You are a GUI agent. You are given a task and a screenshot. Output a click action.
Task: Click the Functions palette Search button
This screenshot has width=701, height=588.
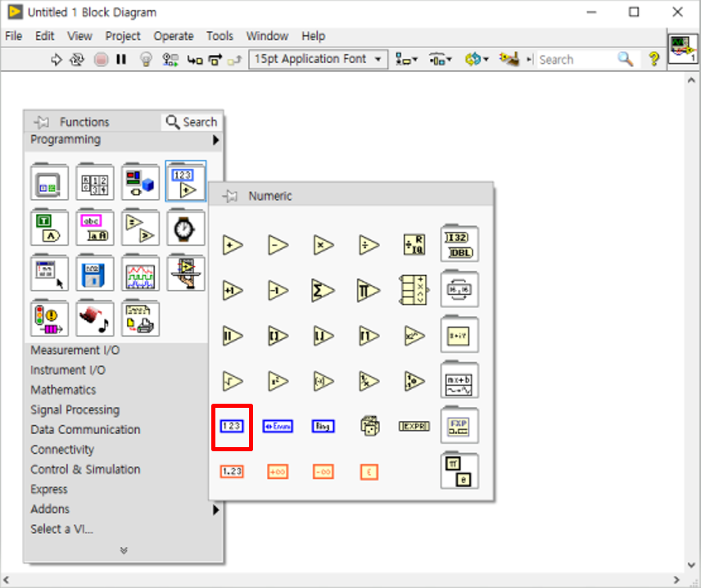192,122
